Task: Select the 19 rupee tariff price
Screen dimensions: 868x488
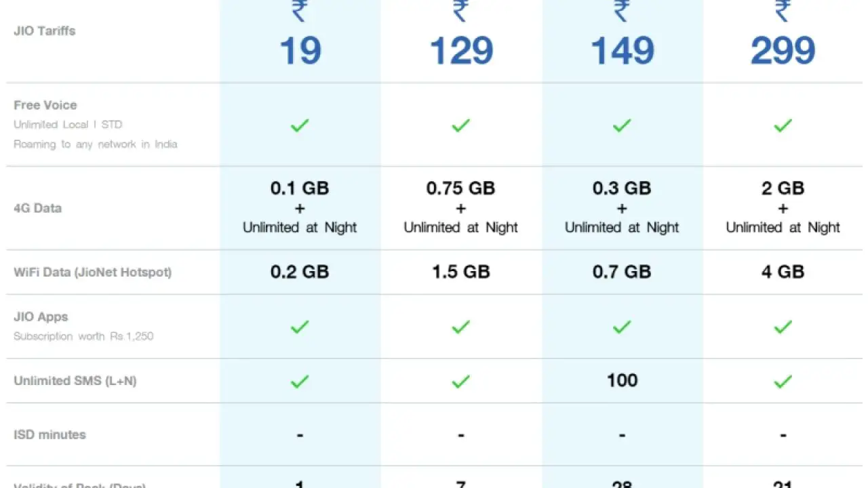Action: pyautogui.click(x=300, y=51)
